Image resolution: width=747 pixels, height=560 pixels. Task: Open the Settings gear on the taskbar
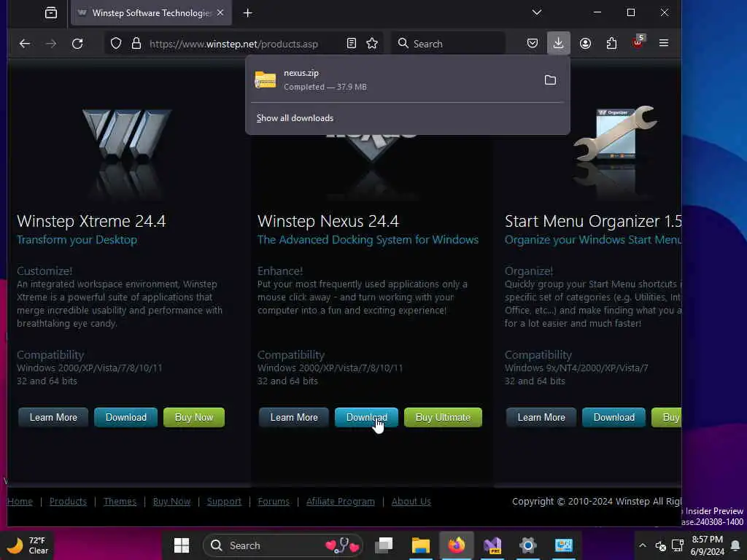click(x=528, y=545)
